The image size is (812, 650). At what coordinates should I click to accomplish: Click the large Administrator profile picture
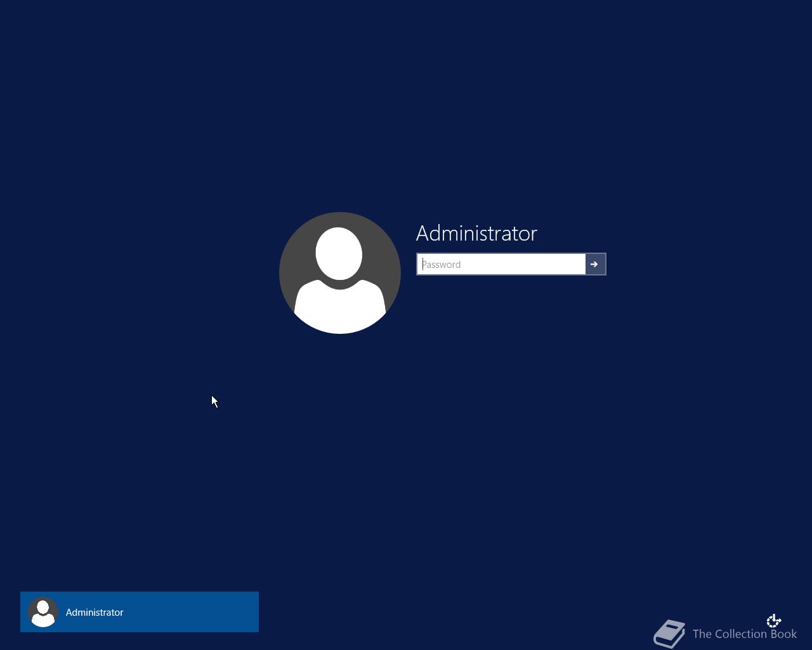(x=340, y=273)
